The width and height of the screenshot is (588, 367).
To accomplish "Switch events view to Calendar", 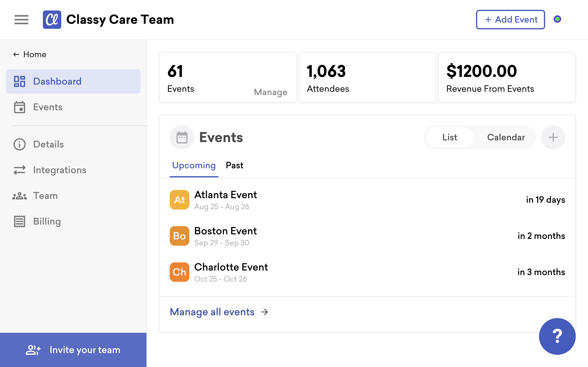I will tap(506, 137).
